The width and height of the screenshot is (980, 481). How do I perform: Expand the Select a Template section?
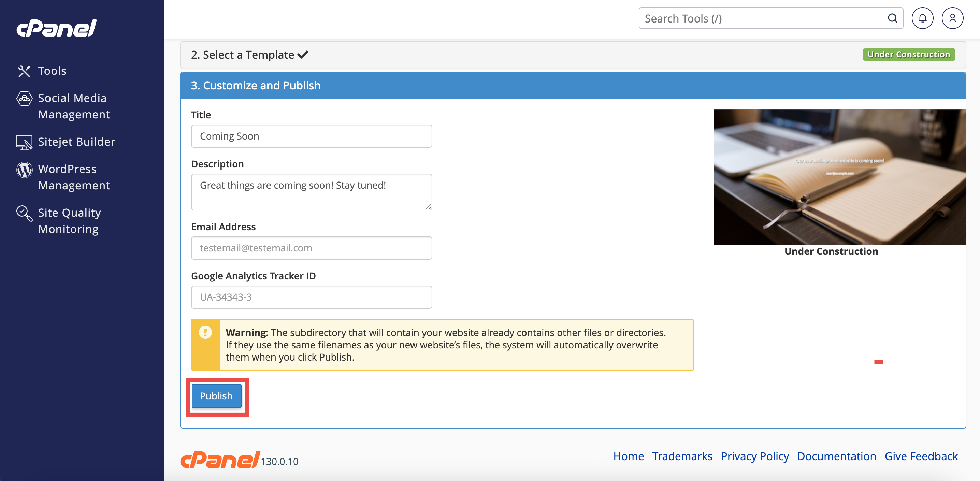573,55
